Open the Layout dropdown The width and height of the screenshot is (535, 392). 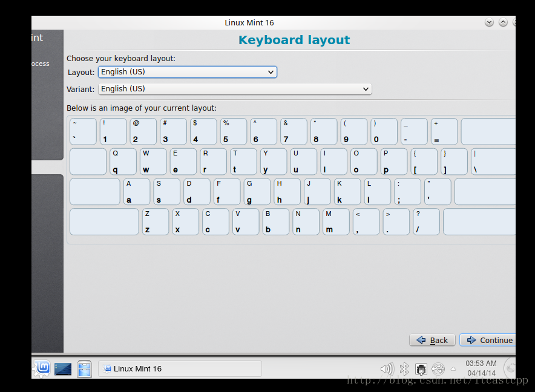188,72
